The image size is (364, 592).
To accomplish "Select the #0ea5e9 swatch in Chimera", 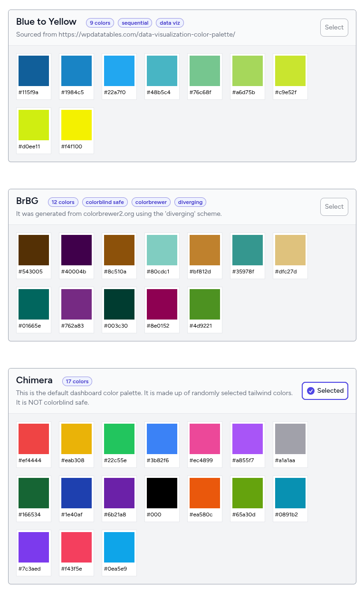I will tap(119, 546).
